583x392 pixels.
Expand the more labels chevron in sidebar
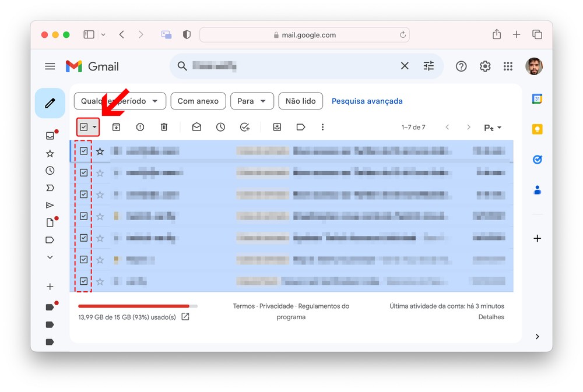point(50,257)
